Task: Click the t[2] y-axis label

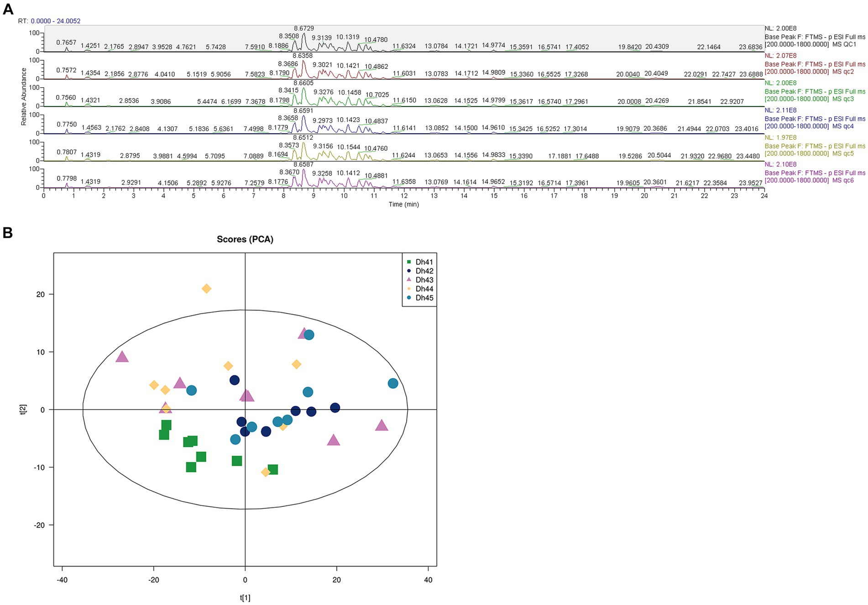Action: (x=23, y=410)
